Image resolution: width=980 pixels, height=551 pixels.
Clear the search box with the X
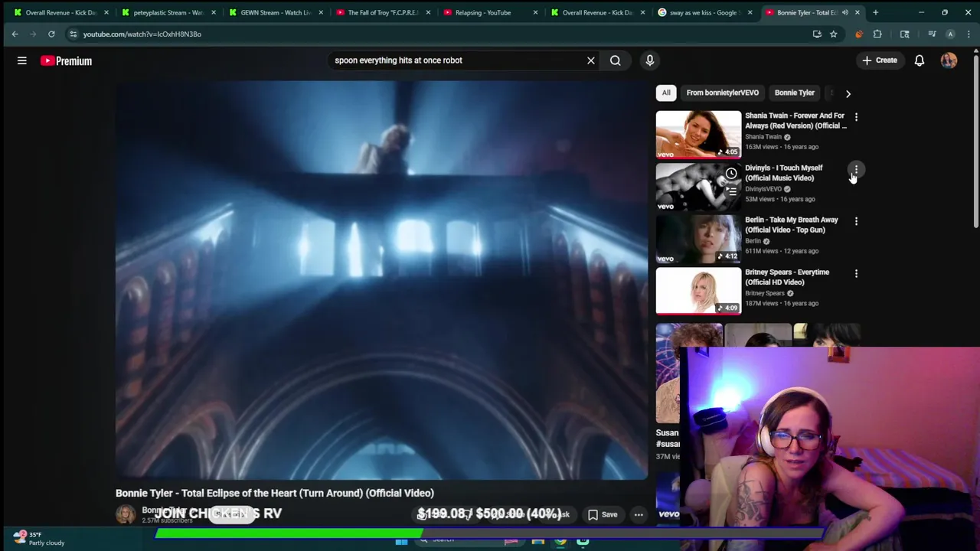coord(591,60)
